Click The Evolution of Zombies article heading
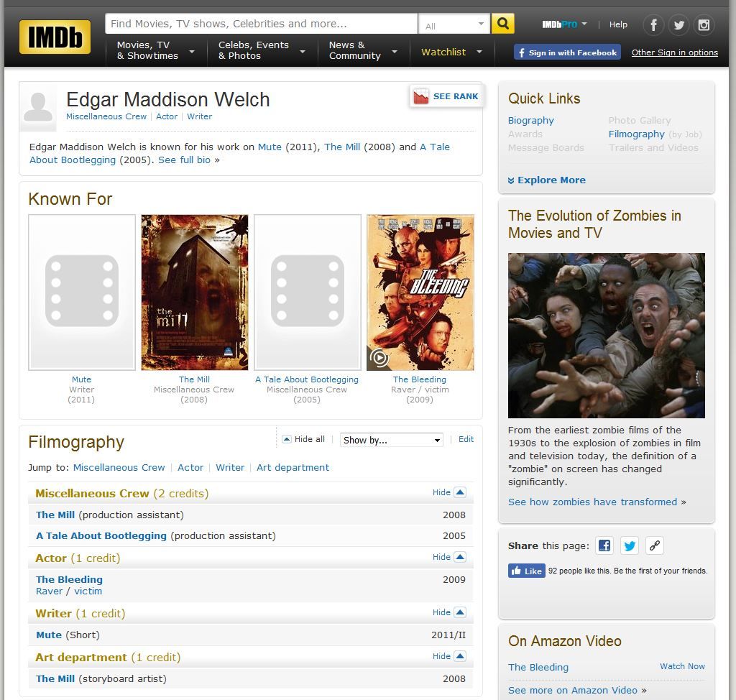 point(594,224)
